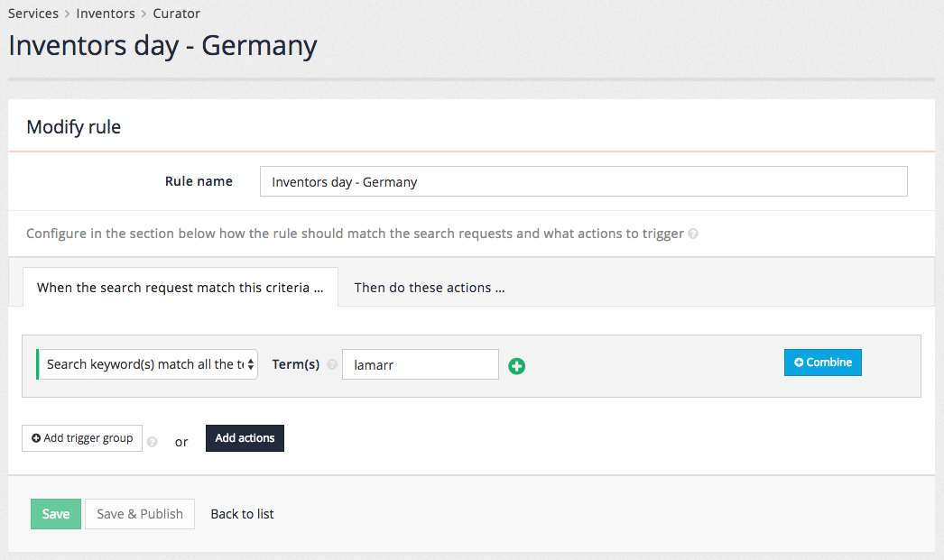Open the search keyword matching criteria selector
Image resolution: width=944 pixels, height=560 pixels.
(x=147, y=364)
